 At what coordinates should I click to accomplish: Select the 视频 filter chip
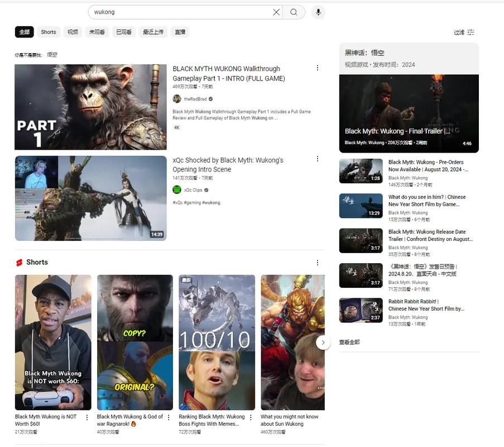pos(73,32)
